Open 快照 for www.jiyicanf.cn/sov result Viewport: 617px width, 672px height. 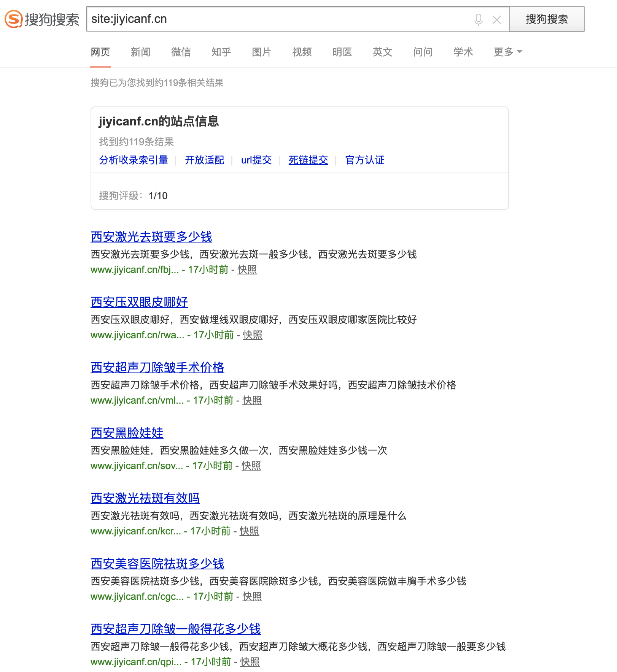click(251, 466)
